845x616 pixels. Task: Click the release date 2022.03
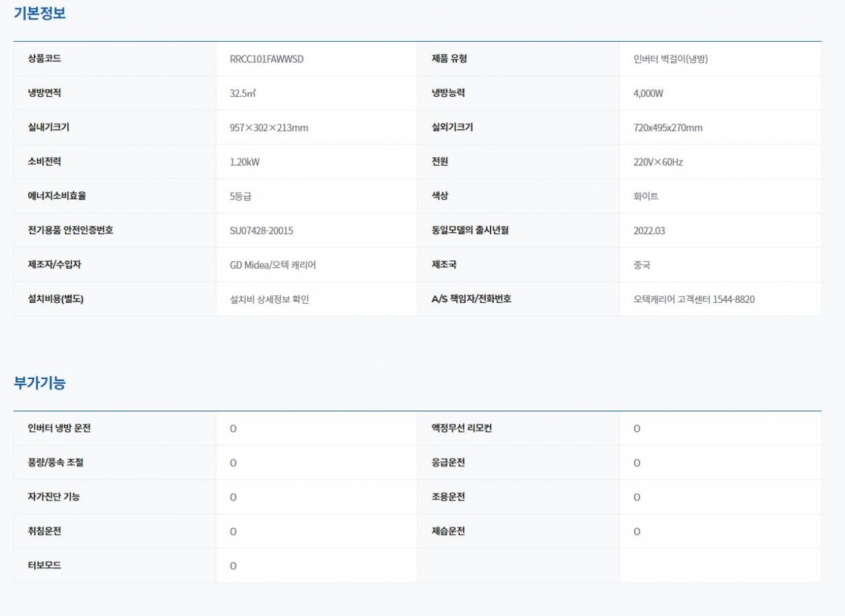point(649,231)
